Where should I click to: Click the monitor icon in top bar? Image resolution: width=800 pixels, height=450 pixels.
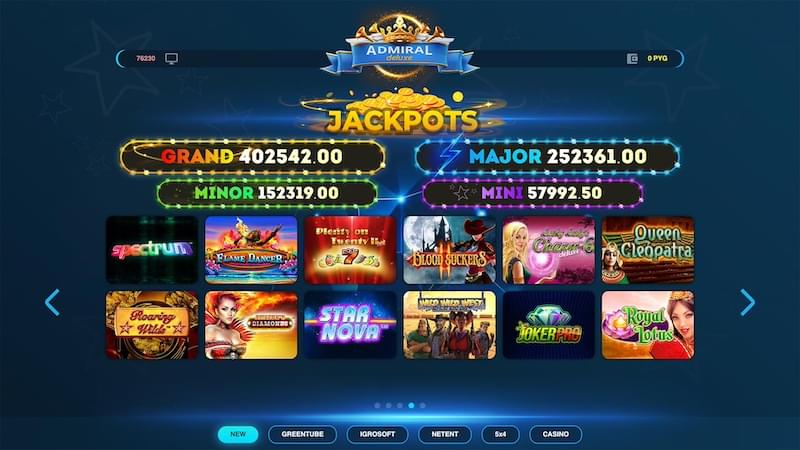tap(171, 59)
